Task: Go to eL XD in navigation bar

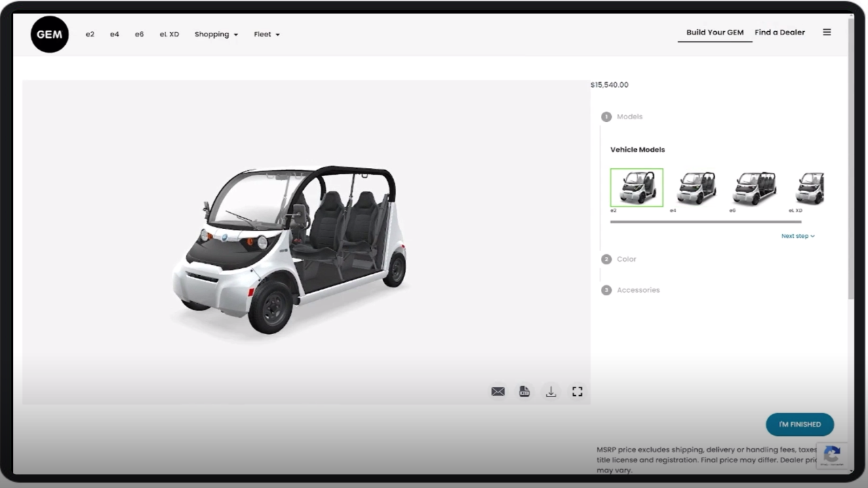Action: tap(170, 34)
